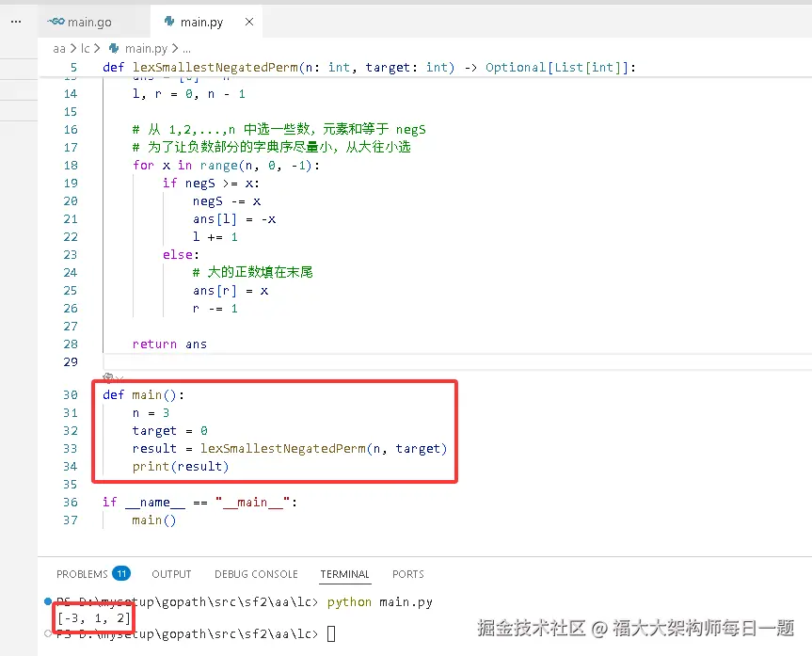Click the problems count badge 11
Image resolution: width=812 pixels, height=656 pixels.
[121, 573]
